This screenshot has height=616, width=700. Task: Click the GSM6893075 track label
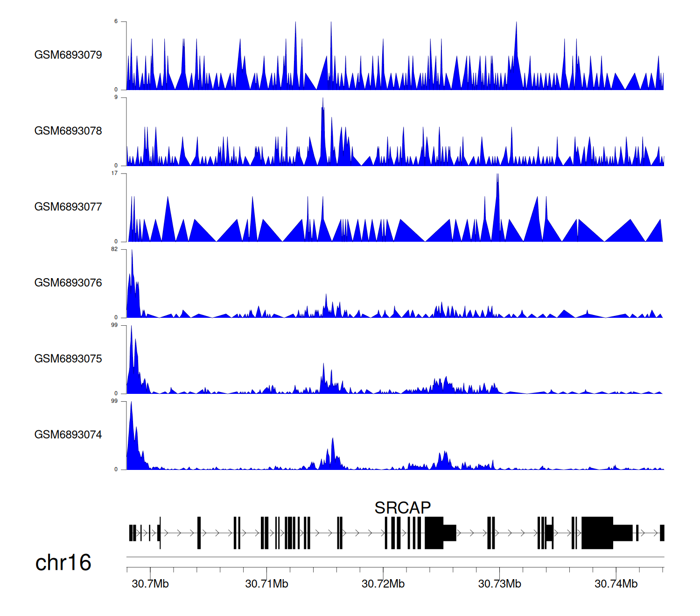click(68, 359)
